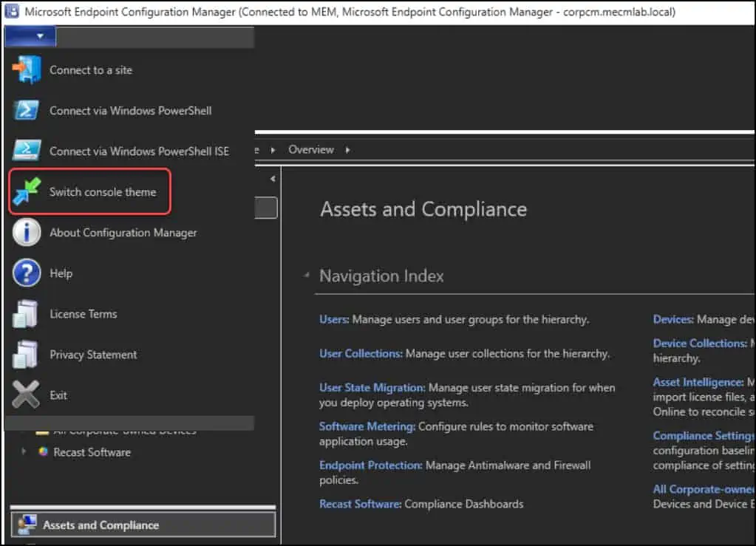Image resolution: width=756 pixels, height=546 pixels.
Task: Click the Connect to a site icon
Action: (27, 70)
